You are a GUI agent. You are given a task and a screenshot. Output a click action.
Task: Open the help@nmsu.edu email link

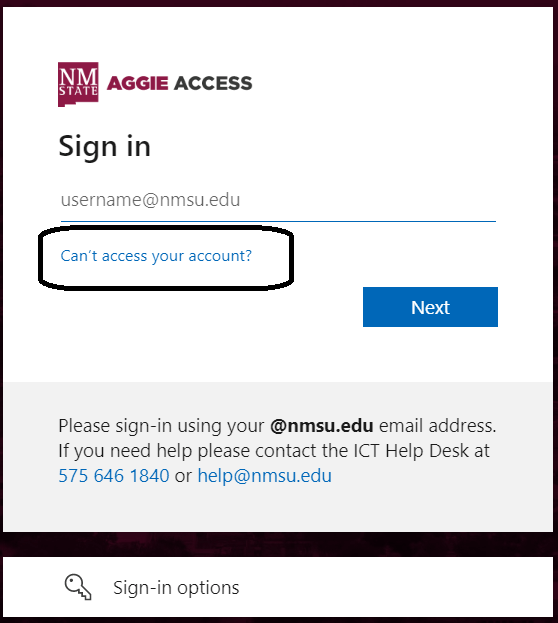pyautogui.click(x=264, y=476)
